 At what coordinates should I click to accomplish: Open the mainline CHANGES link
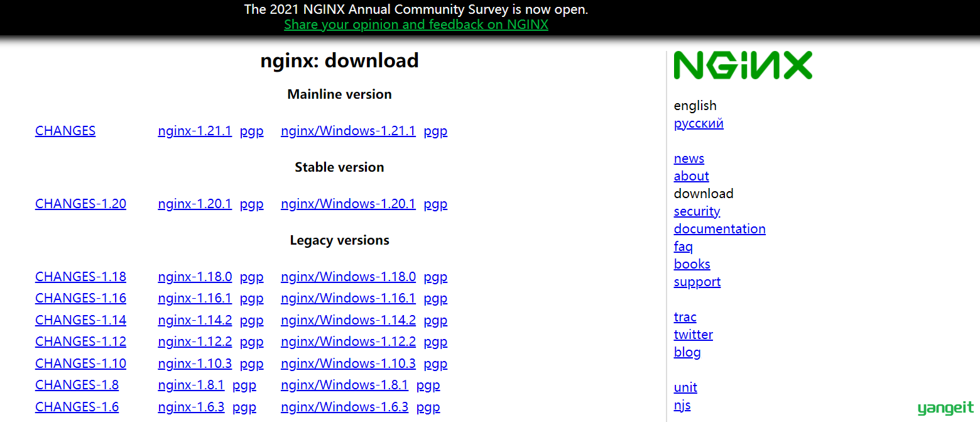pyautogui.click(x=65, y=131)
